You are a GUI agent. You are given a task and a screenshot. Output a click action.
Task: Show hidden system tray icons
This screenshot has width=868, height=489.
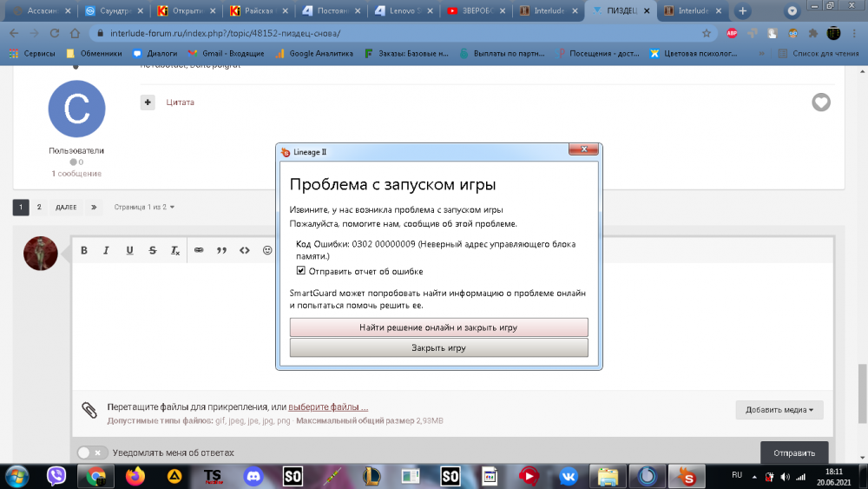click(754, 476)
